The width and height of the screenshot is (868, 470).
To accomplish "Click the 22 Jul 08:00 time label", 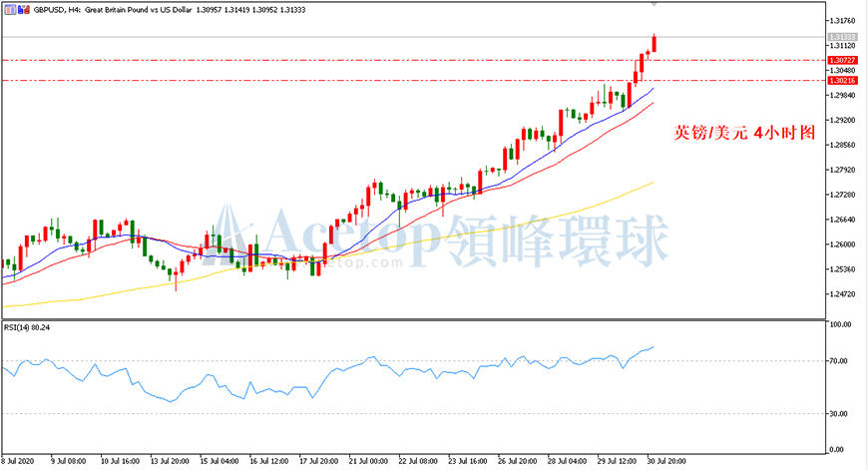I will point(418,461).
